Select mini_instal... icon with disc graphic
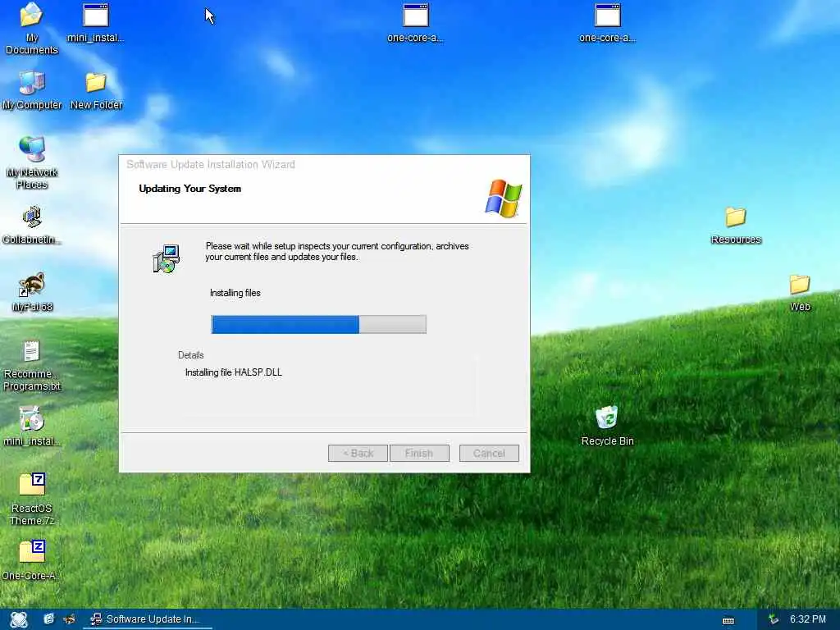This screenshot has width=840, height=630. tap(32, 426)
